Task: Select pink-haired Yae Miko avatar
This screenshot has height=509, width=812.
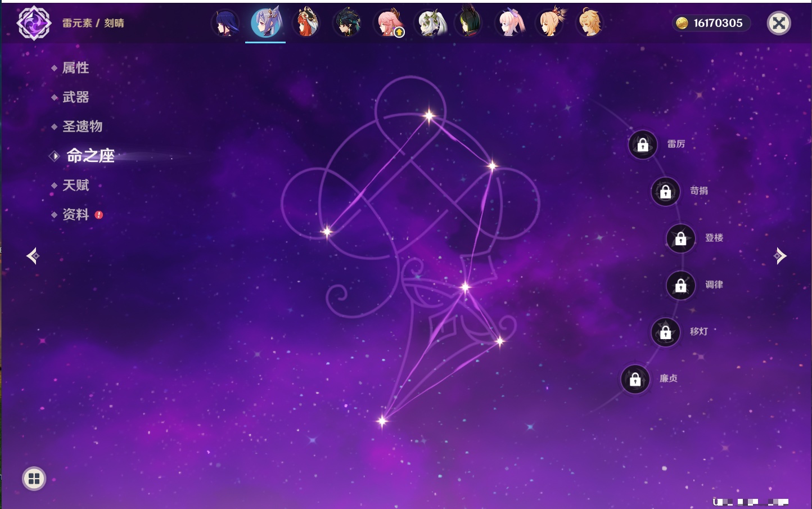Action: pos(388,23)
